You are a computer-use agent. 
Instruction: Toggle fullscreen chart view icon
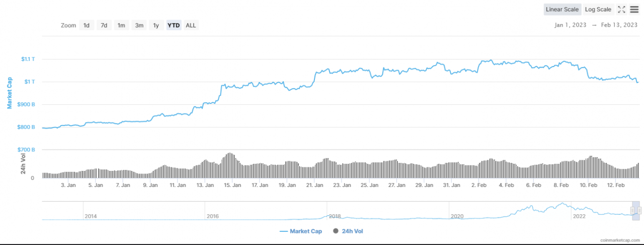click(621, 10)
